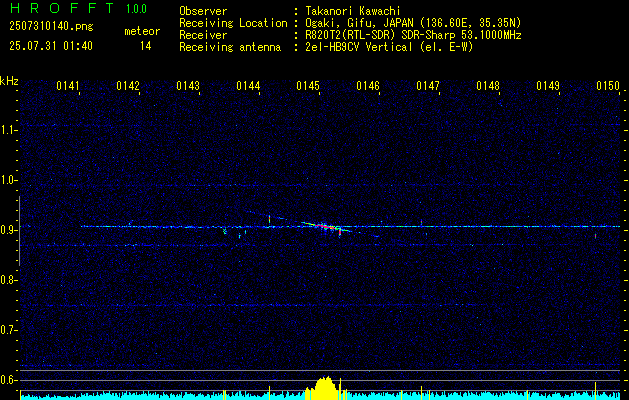This screenshot has width=629, height=400.
Task: Click the 0.6 kHz axis label
Action: pos(7,380)
